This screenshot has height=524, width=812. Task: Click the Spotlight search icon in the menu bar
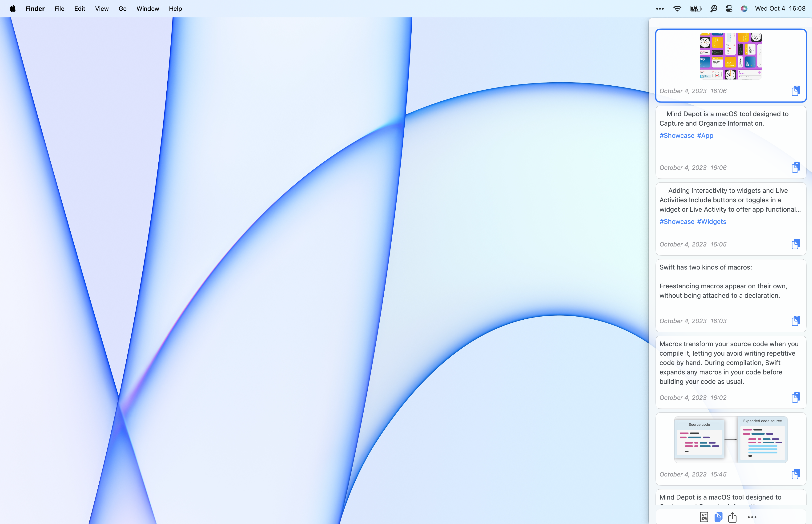click(714, 8)
